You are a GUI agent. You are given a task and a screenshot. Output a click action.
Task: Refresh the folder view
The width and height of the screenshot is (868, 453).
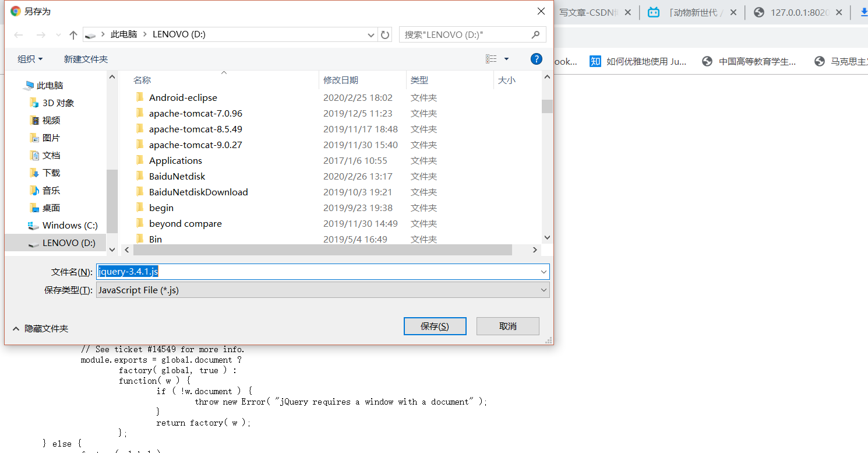coord(385,34)
